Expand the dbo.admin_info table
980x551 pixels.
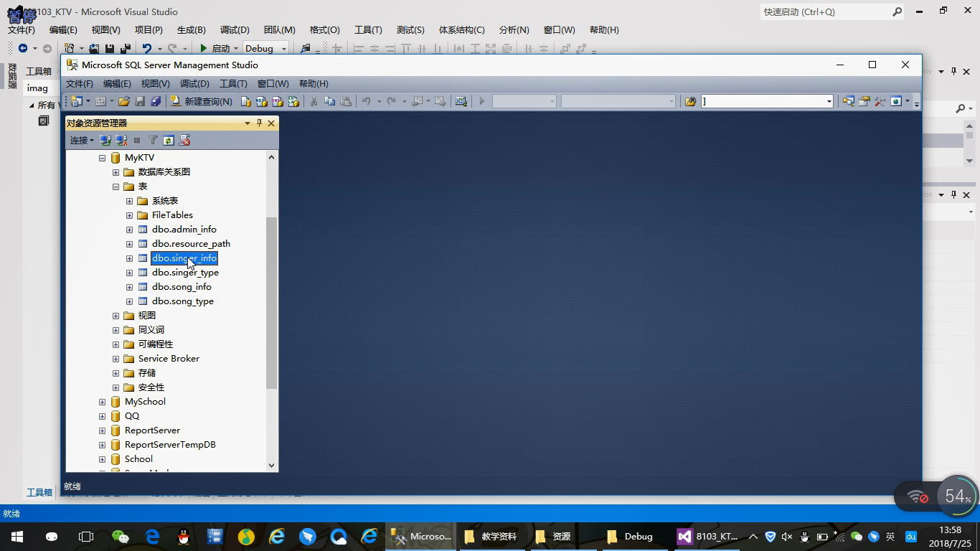[129, 230]
